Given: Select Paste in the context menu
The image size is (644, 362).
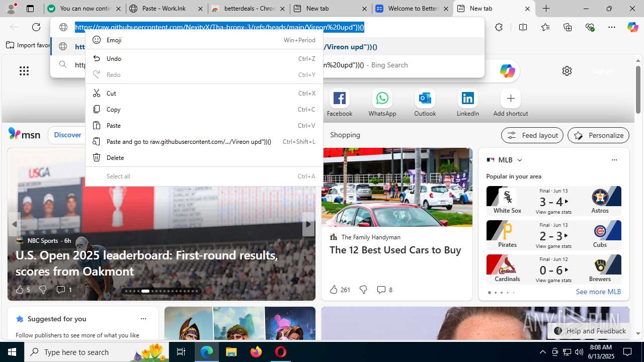Looking at the screenshot, I should click(204, 125).
